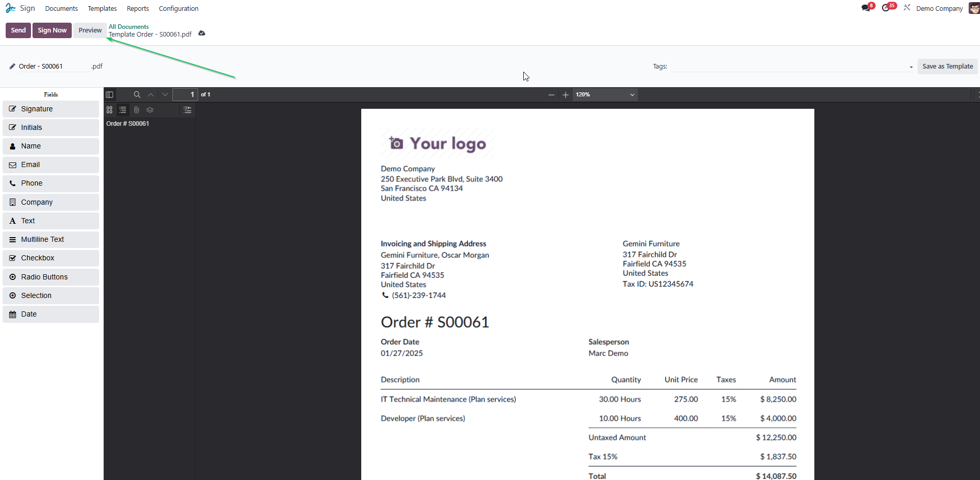
Task: Open the Configuration menu
Action: click(x=179, y=8)
